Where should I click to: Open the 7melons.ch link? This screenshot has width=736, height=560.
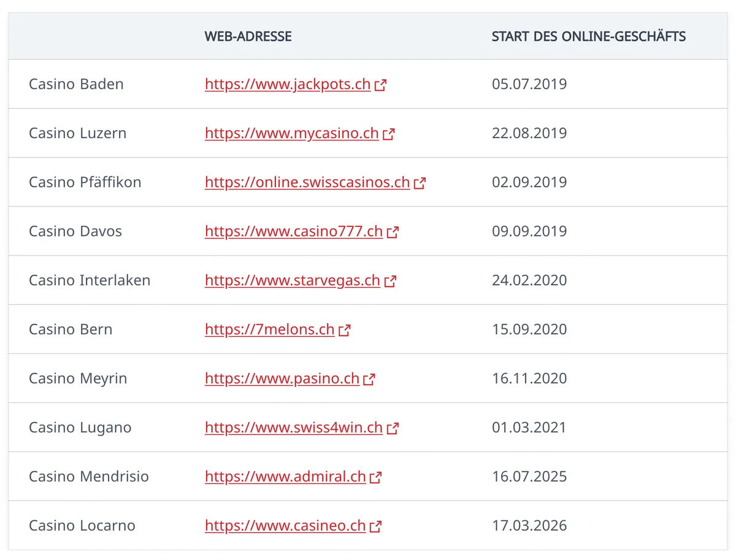(x=270, y=329)
